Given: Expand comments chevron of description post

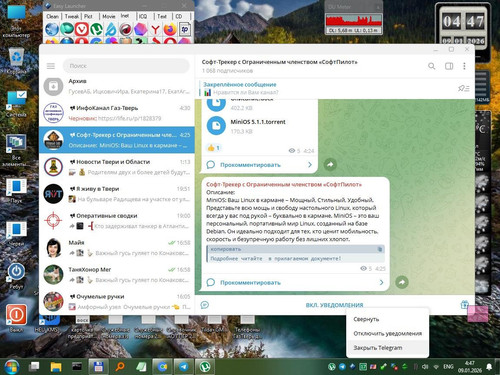Looking at the screenshot, I should [x=381, y=283].
